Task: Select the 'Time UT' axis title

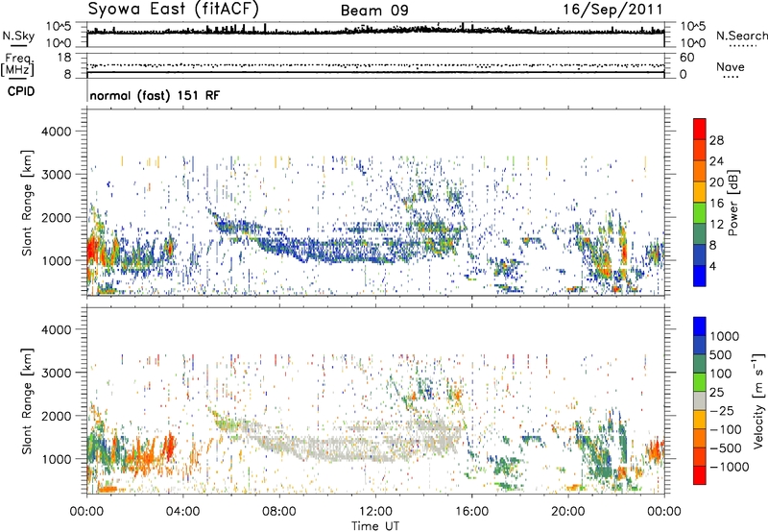Action: point(375,526)
